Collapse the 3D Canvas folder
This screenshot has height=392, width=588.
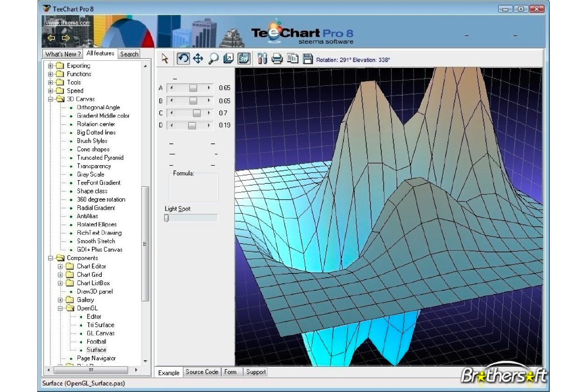(x=51, y=99)
